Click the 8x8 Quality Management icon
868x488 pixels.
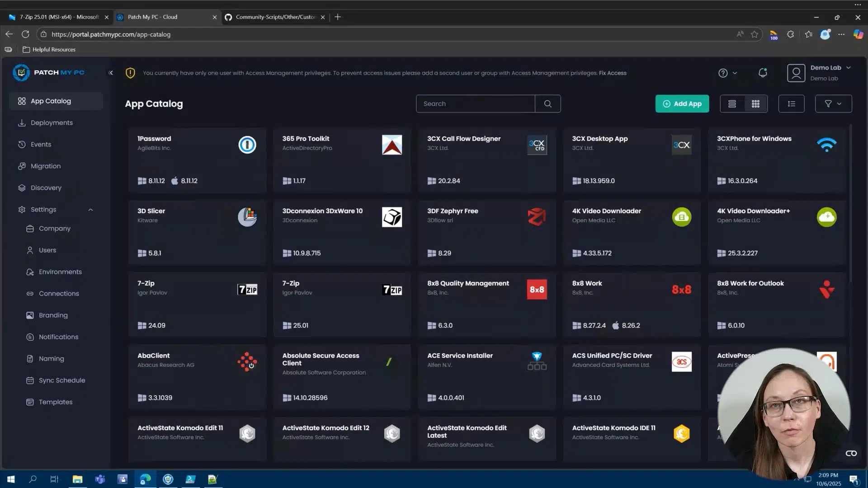point(537,289)
